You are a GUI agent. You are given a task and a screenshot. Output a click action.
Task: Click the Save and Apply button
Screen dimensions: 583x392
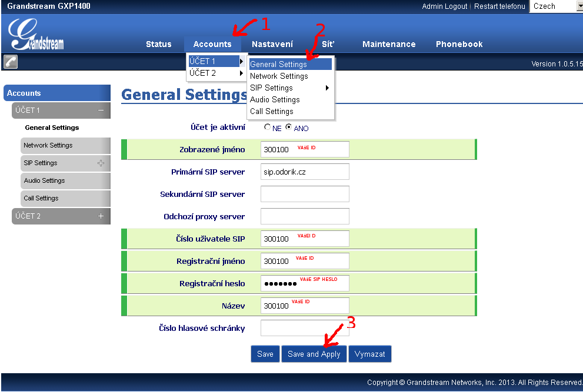pos(314,354)
